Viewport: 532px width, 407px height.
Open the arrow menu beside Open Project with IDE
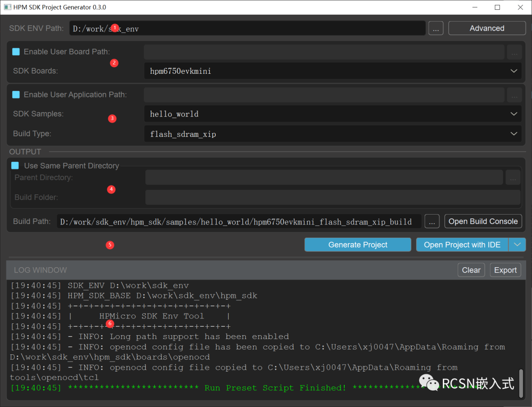(517, 245)
